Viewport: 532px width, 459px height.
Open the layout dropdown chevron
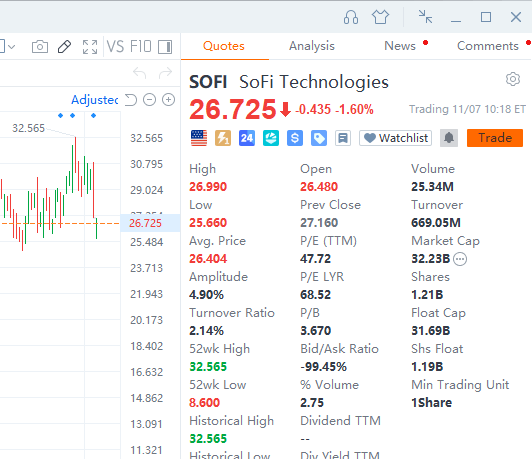(x=12, y=46)
